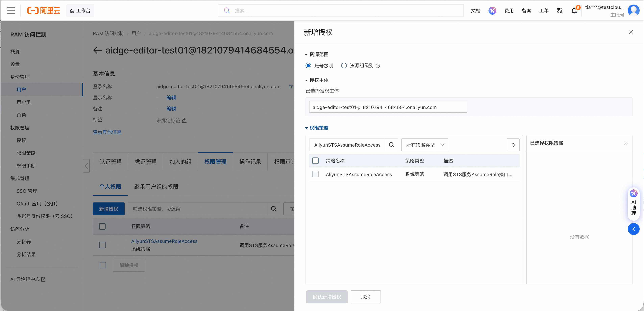
Task: Click 用户 in the breadcrumb
Action: point(136,33)
